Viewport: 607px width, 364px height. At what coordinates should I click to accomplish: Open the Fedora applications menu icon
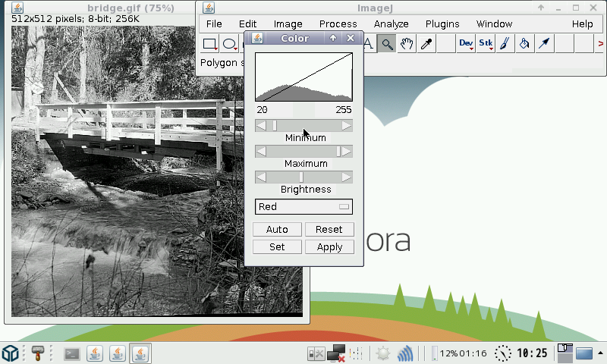click(11, 353)
